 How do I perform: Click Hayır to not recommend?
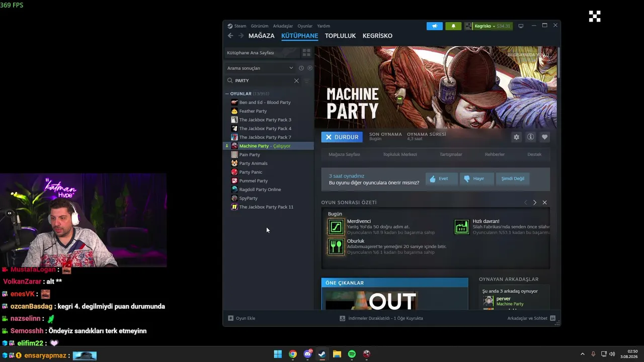coord(477,178)
